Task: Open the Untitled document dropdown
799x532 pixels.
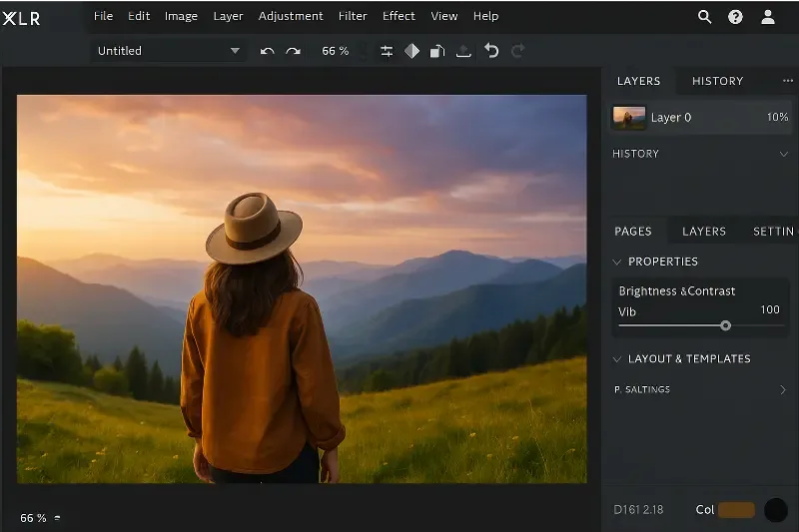Action: pyautogui.click(x=169, y=51)
